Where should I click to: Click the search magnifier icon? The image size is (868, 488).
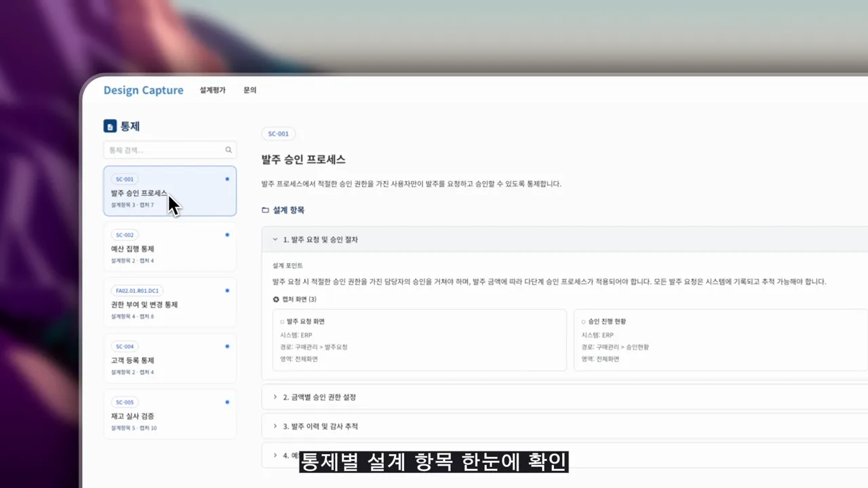(229, 150)
